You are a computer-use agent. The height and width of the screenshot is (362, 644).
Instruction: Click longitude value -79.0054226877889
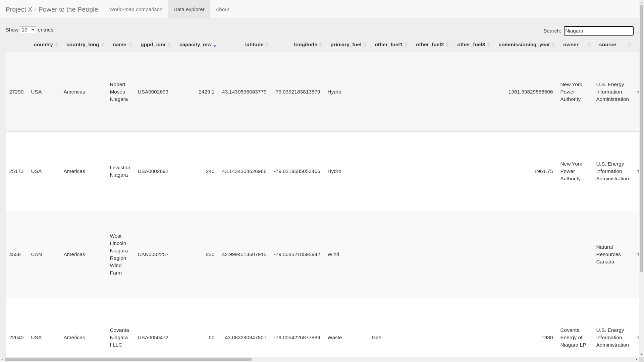point(297,338)
